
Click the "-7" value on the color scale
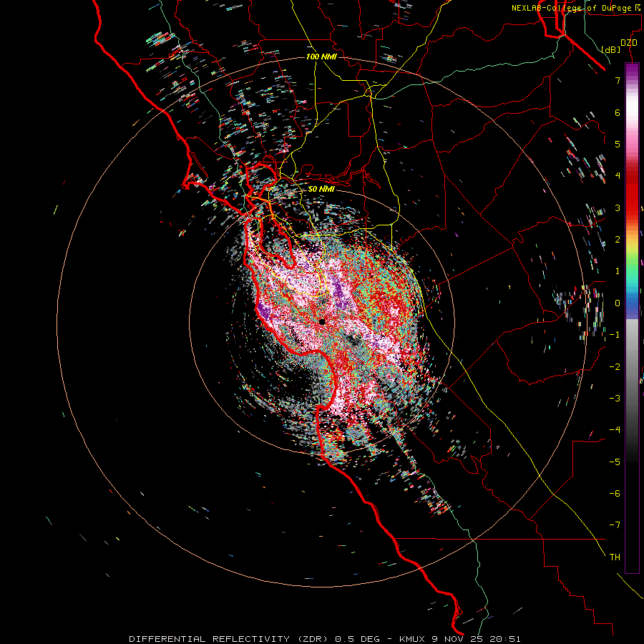615,525
